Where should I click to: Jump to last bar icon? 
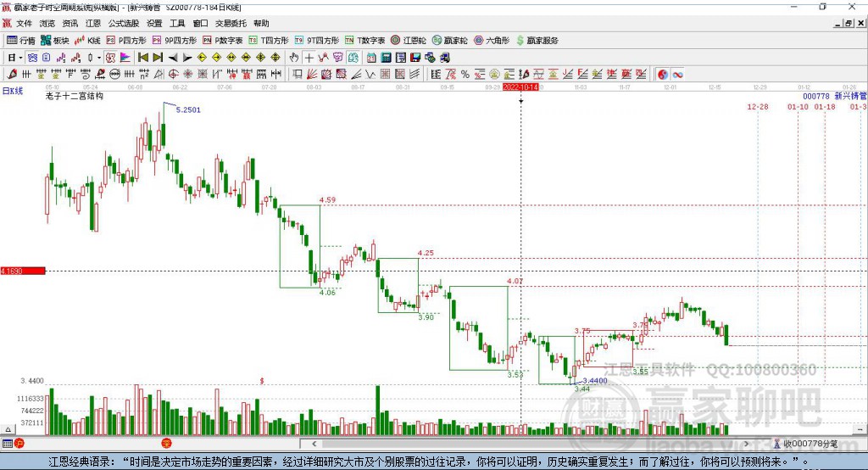(x=158, y=58)
